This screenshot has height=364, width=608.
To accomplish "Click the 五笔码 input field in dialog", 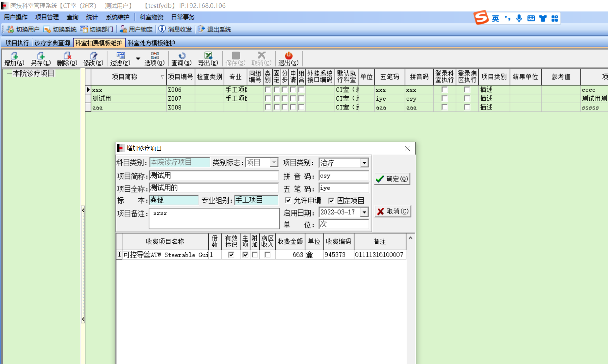I will point(344,188).
